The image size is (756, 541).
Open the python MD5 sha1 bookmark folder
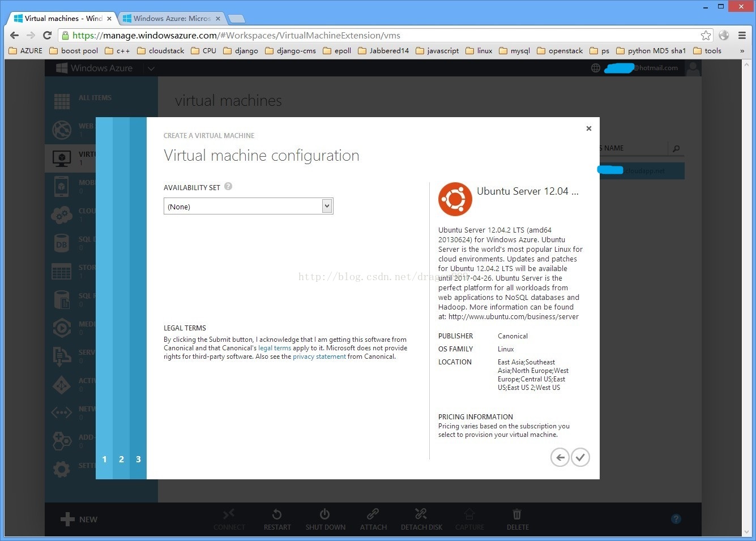coord(651,50)
